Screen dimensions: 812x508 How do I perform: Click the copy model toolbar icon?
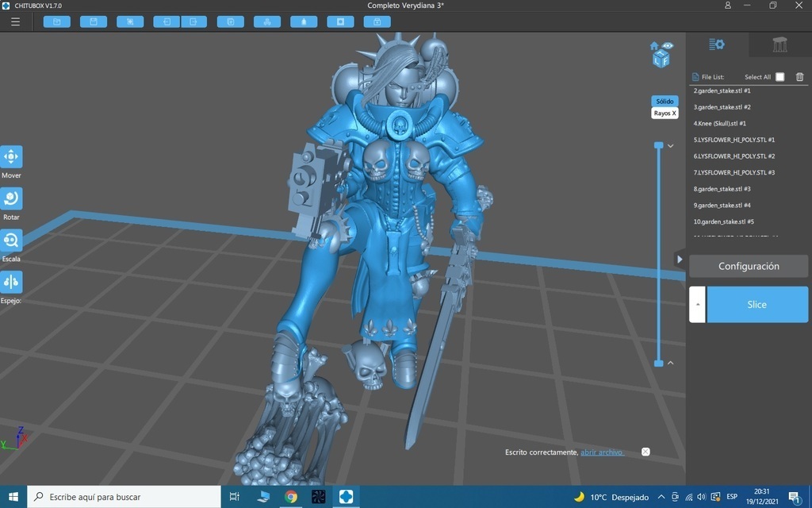pyautogui.click(x=231, y=21)
